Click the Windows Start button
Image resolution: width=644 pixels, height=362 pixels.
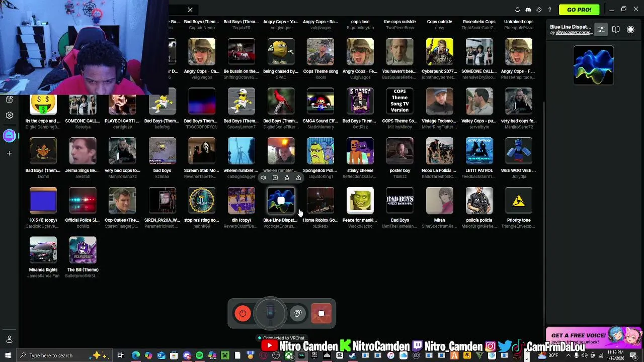(x=8, y=355)
